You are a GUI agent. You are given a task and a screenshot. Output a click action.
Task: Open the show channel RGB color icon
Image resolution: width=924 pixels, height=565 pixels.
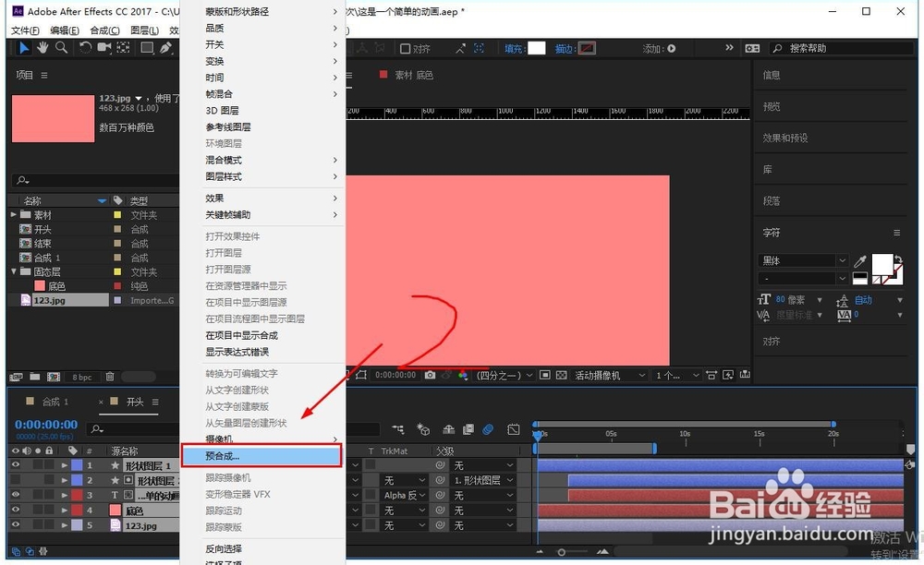[463, 375]
